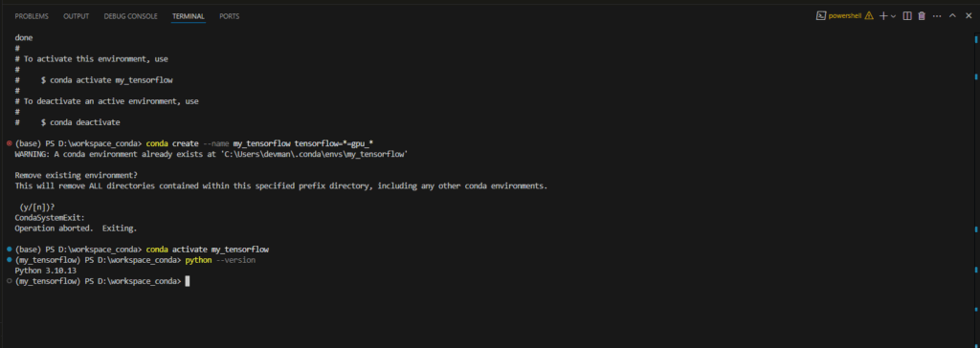Close the bottom panel
Screen dimensions: 980x348
click(969, 16)
